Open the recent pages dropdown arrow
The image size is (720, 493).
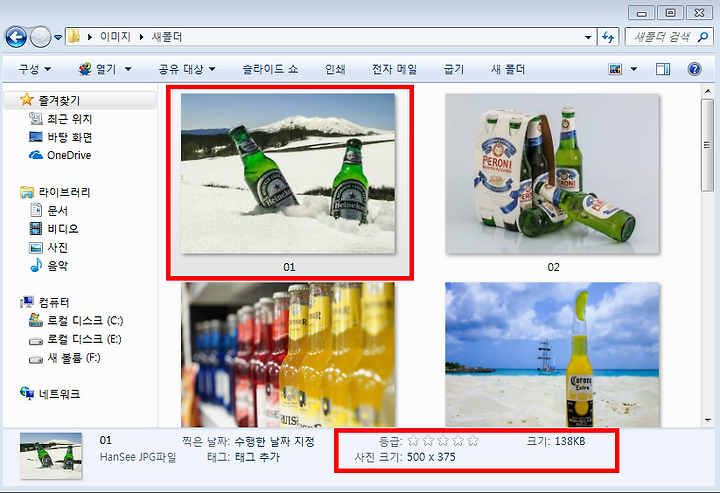tap(58, 37)
